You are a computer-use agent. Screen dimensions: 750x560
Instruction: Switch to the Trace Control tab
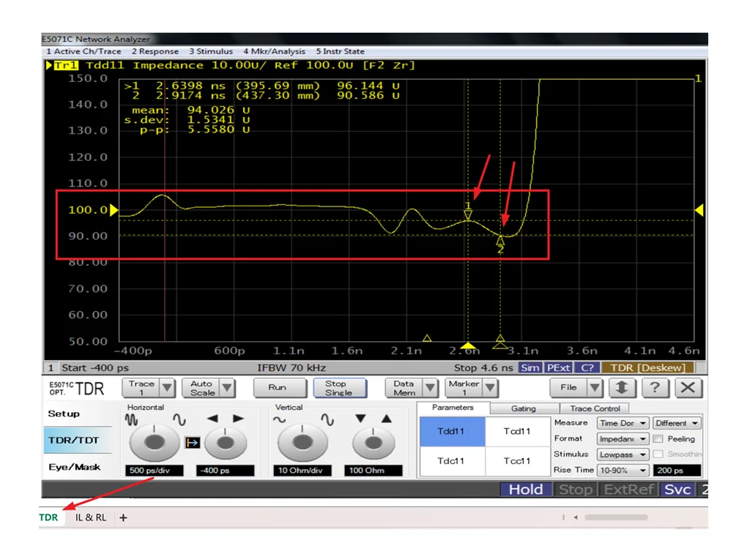tap(595, 408)
